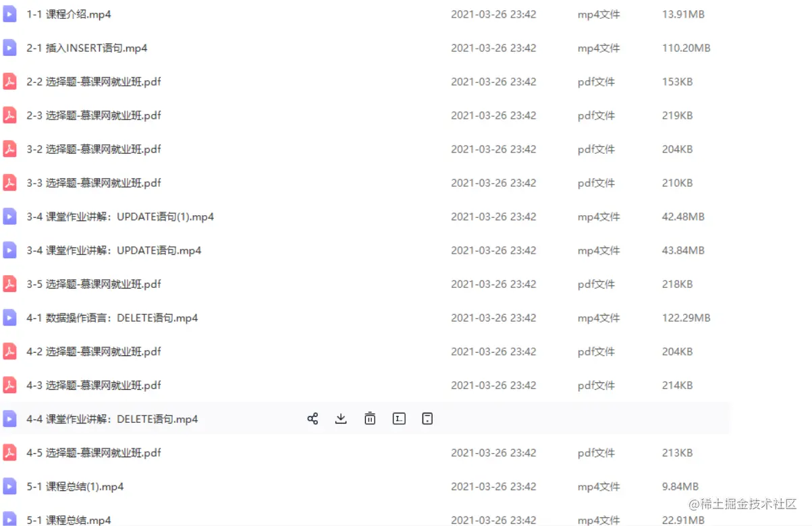Click the video icon beside 2-1 插入INSERT语句.mp4

(9, 48)
